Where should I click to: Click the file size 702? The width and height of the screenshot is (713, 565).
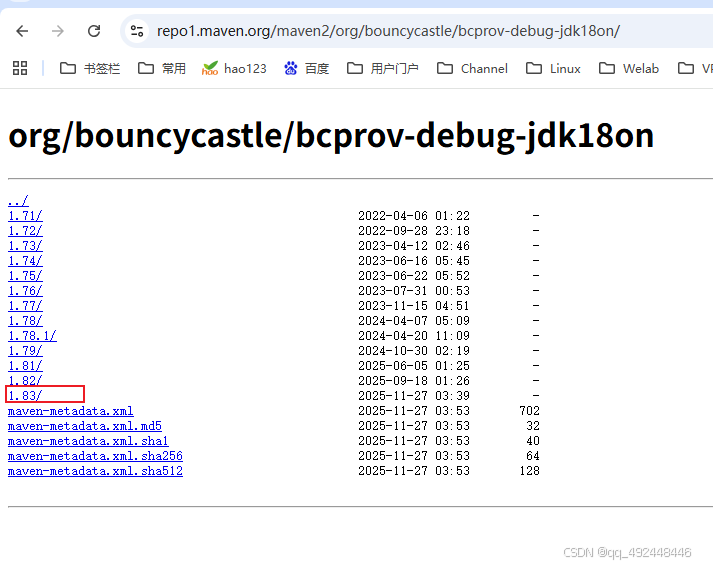click(x=529, y=411)
